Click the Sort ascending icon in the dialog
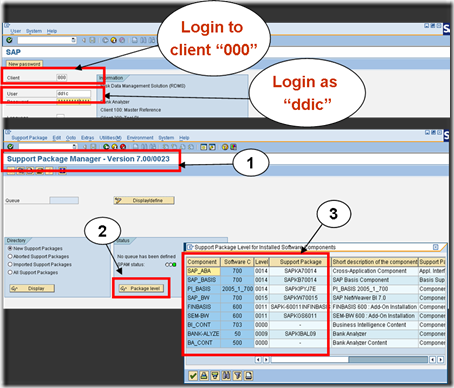 204,376
